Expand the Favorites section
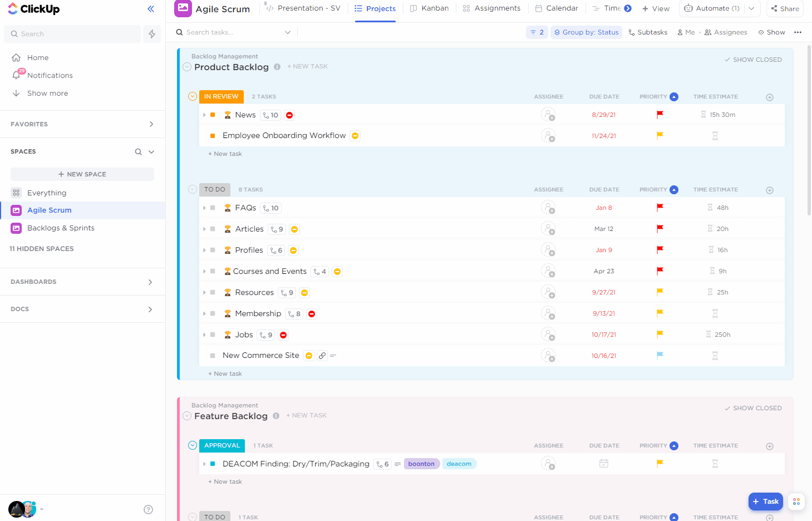This screenshot has width=812, height=521. [x=151, y=124]
